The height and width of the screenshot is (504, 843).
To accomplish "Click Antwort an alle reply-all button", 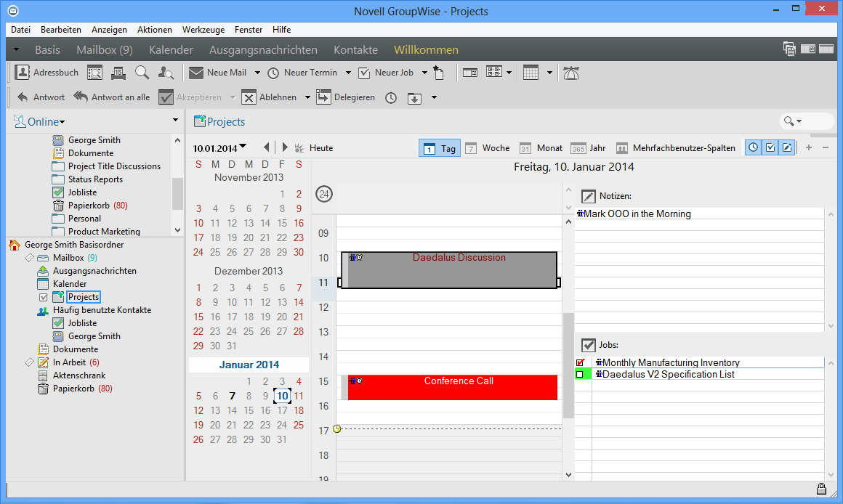I will click(112, 97).
